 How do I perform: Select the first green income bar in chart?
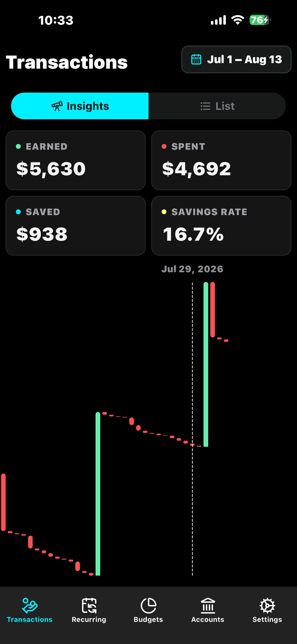click(x=98, y=494)
